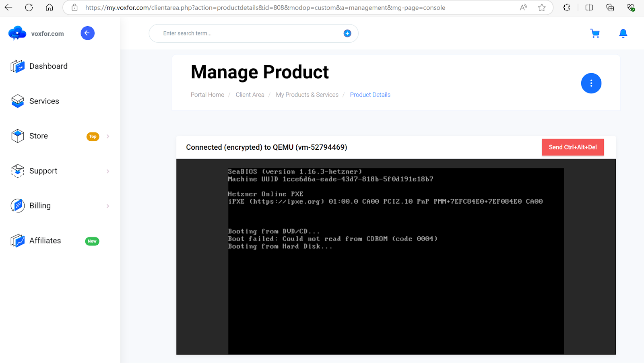Open Billing using its sidebar icon
This screenshot has width=644, height=363.
[17, 205]
